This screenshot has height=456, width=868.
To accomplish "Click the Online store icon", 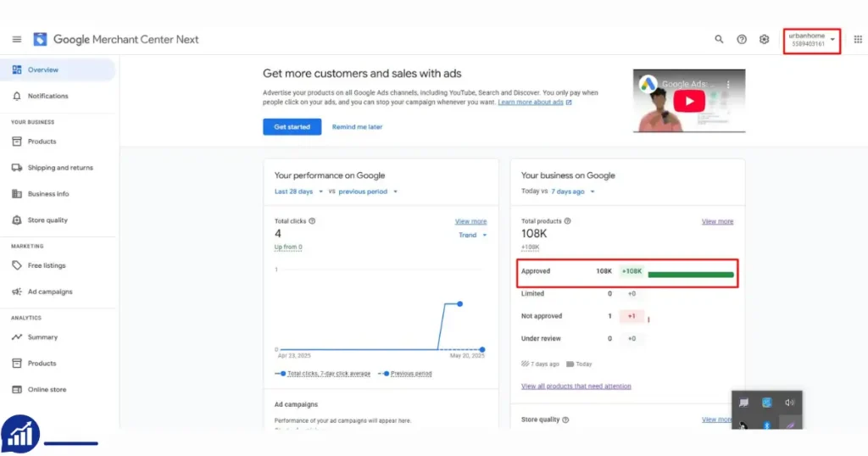I will (x=17, y=390).
